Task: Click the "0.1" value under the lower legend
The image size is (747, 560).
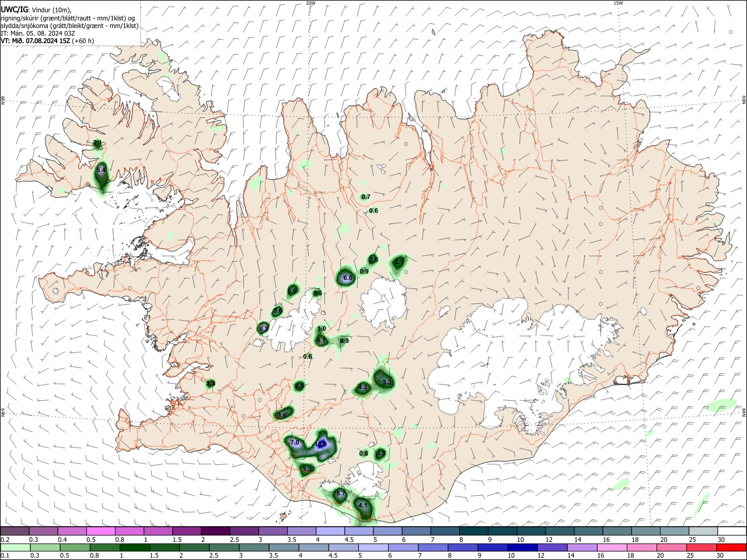Action: point(5,555)
